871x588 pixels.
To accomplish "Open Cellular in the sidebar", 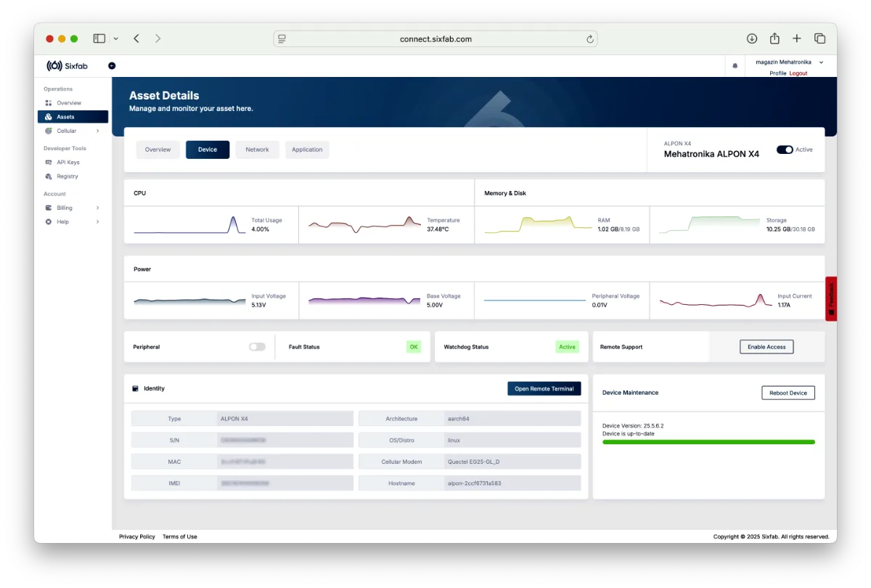I will click(x=73, y=131).
